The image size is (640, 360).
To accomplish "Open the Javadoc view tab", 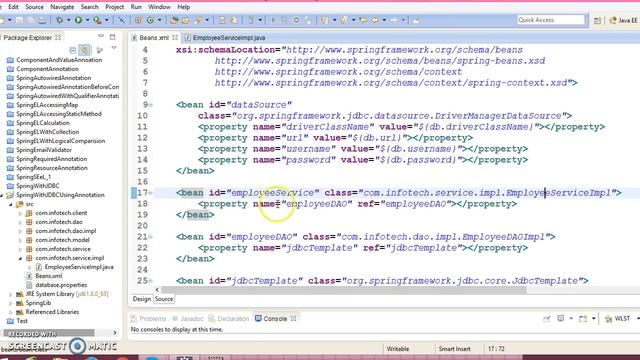I will pyautogui.click(x=188, y=319).
